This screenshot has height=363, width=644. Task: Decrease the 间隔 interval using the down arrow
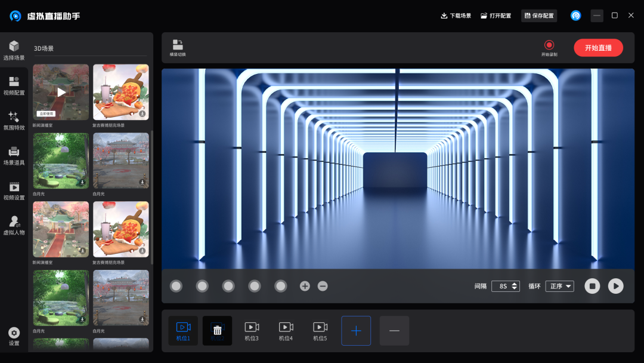tap(514, 288)
